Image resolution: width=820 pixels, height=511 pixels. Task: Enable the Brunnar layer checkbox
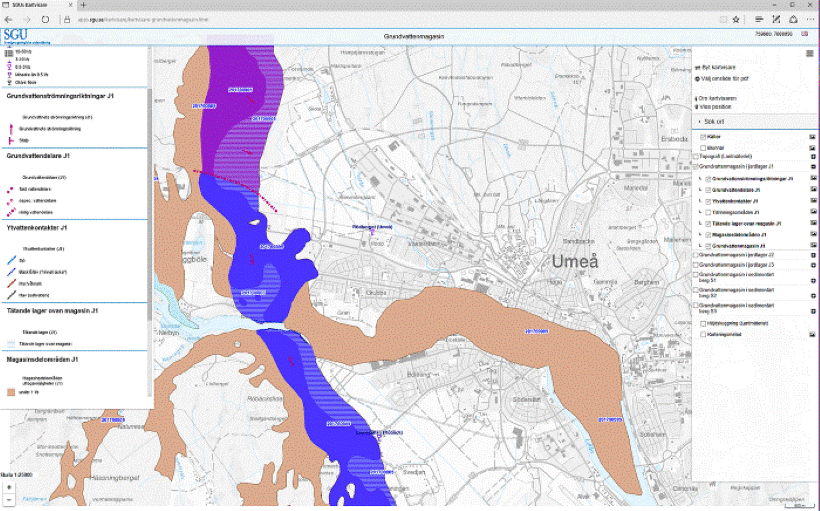pos(704,147)
